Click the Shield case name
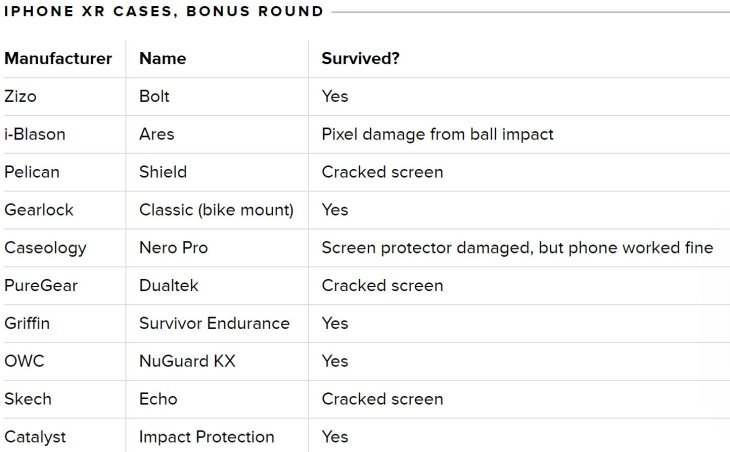 pyautogui.click(x=163, y=172)
